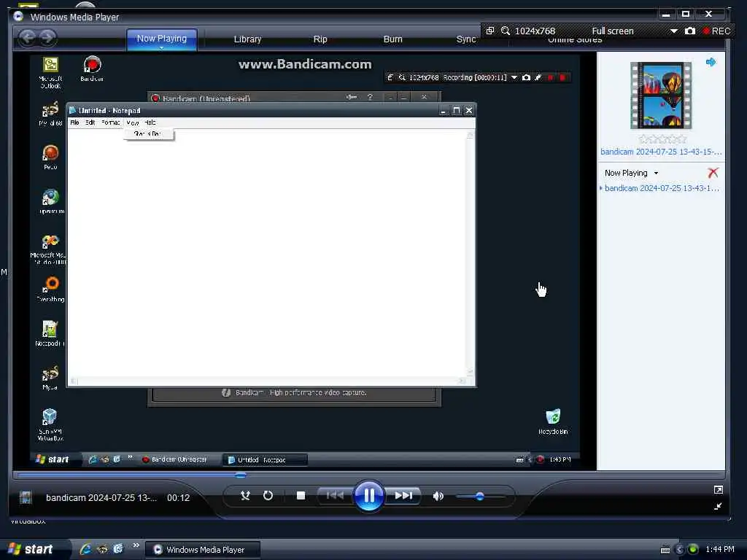Viewport: 747px width, 560px height.
Task: Click Bandicam magnifier find-window icon
Action: pos(505,31)
